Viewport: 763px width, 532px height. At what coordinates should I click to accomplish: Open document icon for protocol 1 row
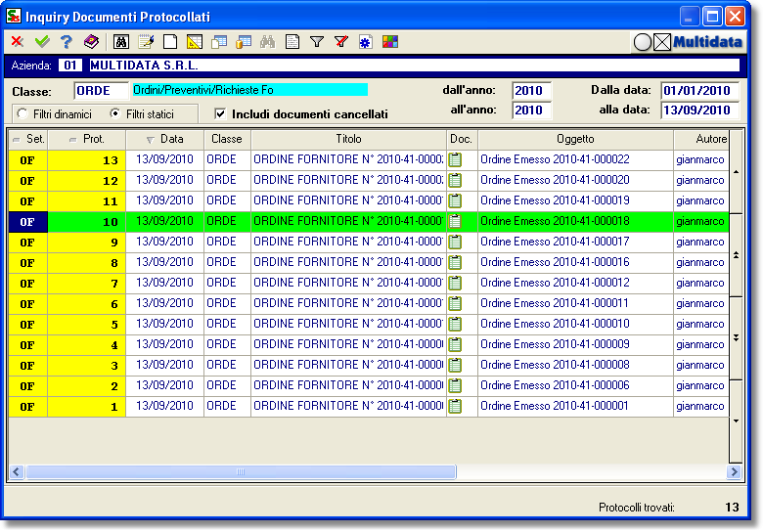pyautogui.click(x=455, y=406)
